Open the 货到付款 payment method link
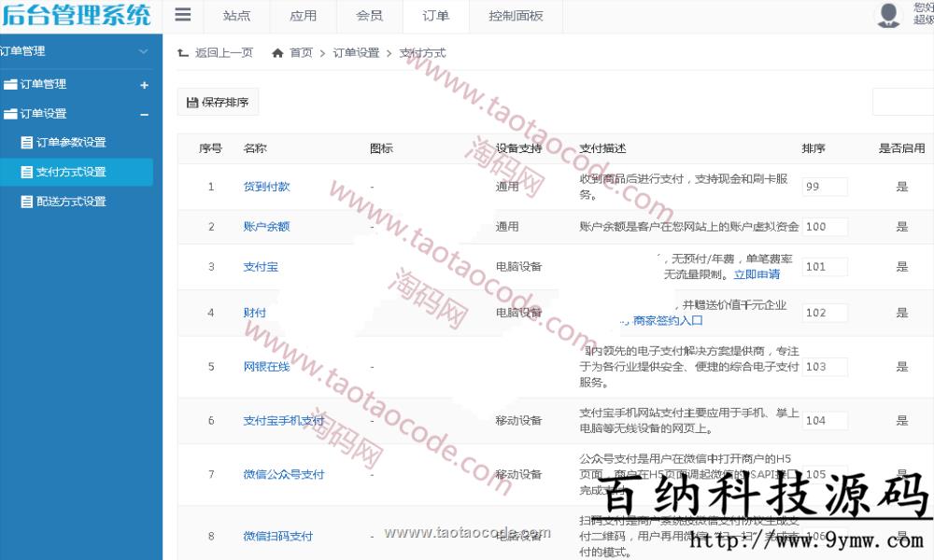 [266, 187]
